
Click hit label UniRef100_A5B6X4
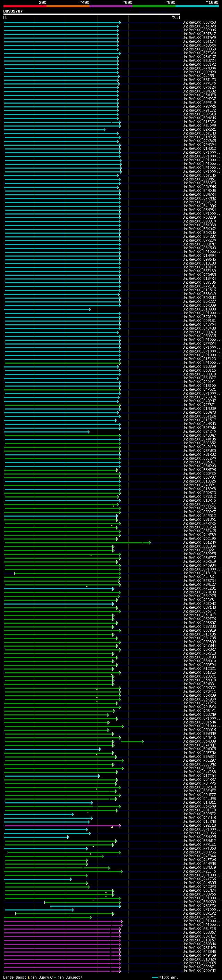199,45
